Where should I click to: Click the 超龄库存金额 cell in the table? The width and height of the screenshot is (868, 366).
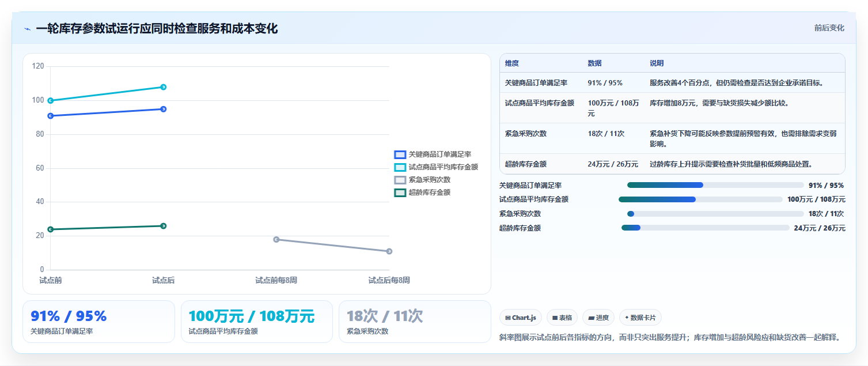point(541,164)
